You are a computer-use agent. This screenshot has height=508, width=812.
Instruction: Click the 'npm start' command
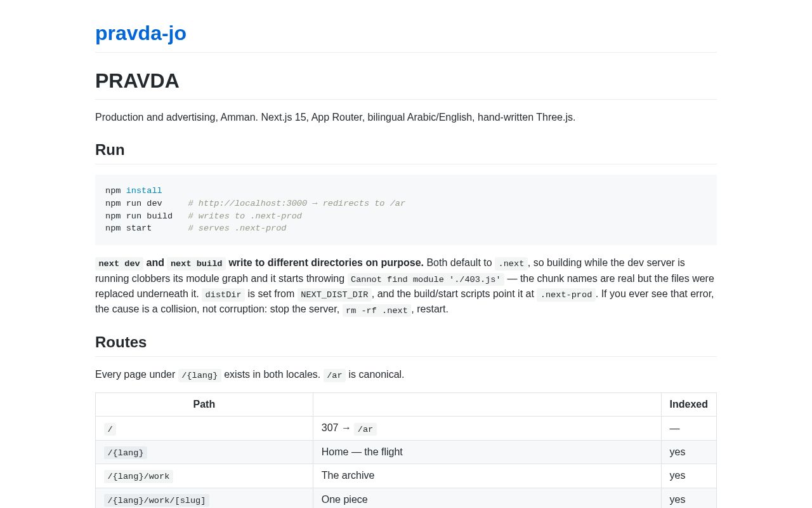[x=129, y=229]
